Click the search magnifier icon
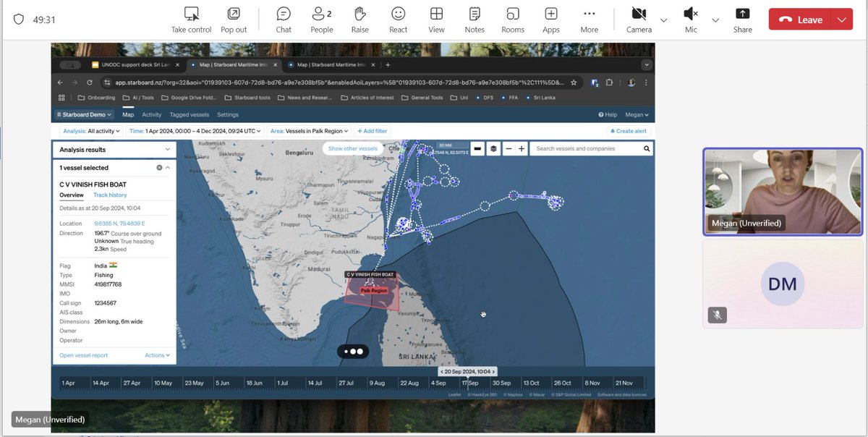This screenshot has width=868, height=437. (647, 148)
